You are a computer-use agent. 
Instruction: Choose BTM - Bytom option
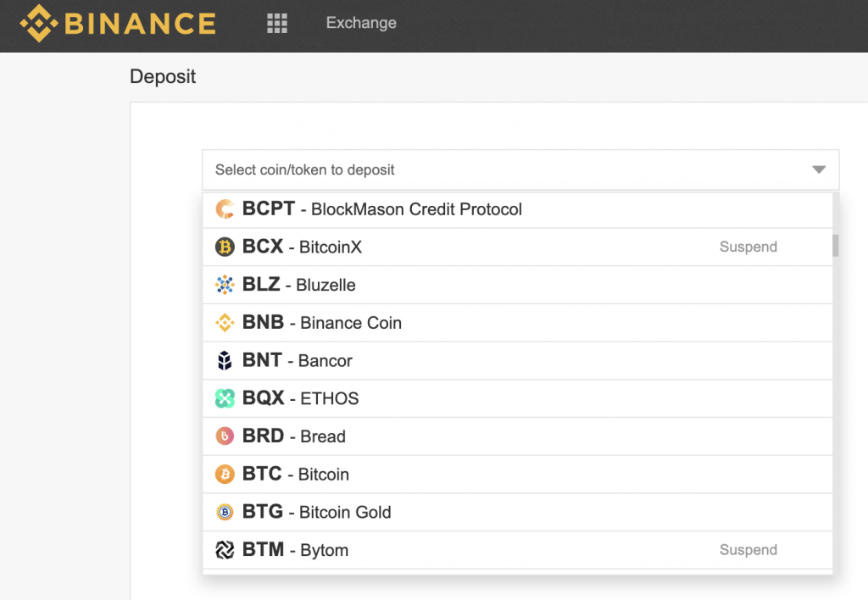pos(518,550)
